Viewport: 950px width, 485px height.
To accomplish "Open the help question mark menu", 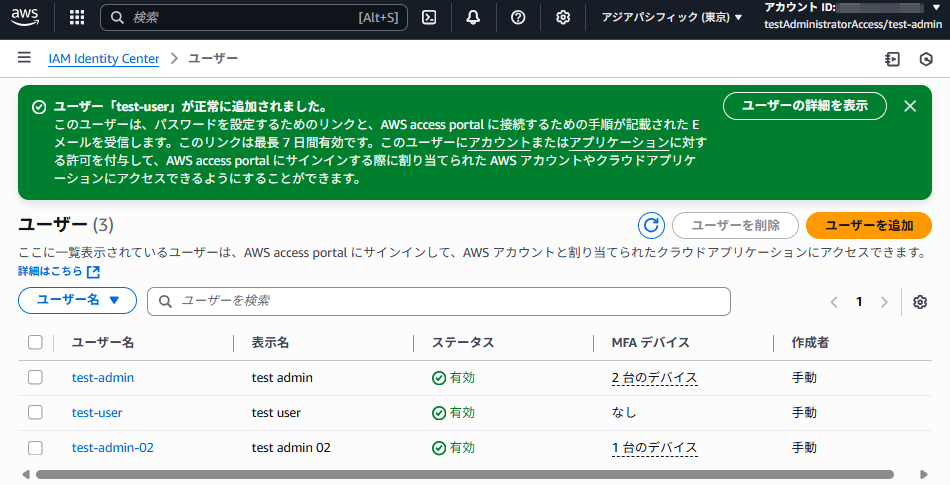I will 518,18.
